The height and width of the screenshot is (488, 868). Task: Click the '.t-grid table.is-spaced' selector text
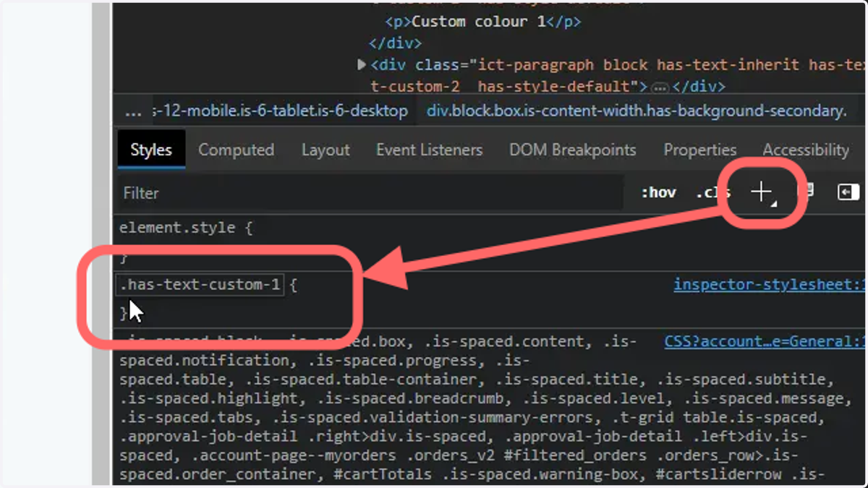point(716,417)
